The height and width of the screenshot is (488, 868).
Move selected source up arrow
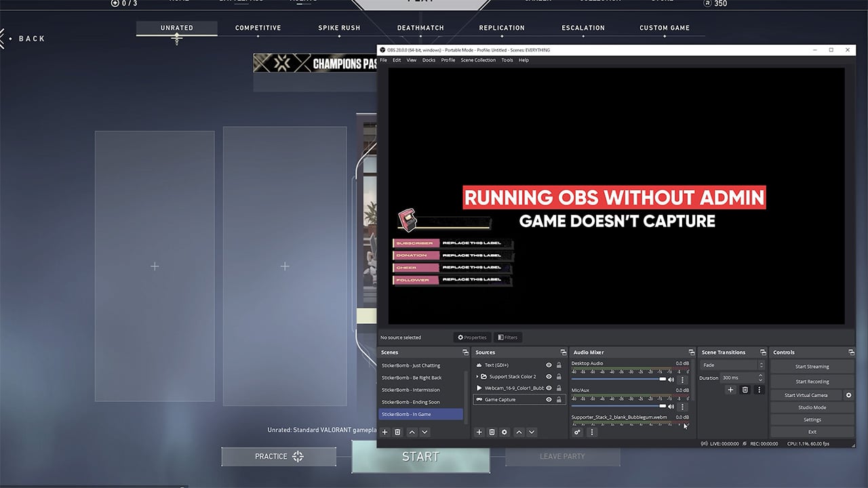[x=519, y=432]
